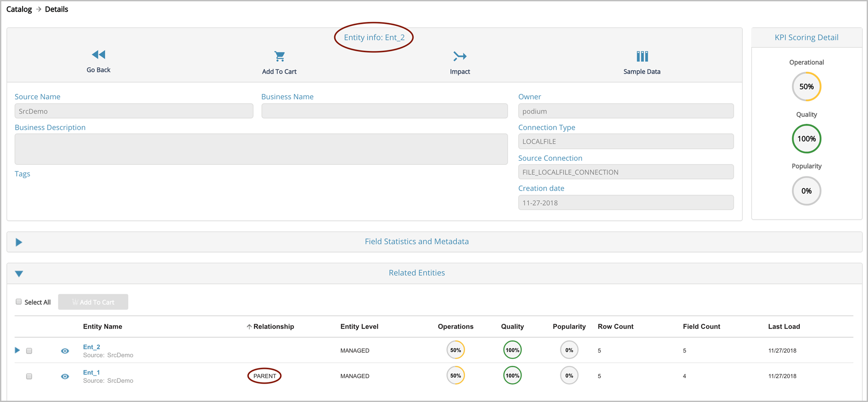Click the Operational 50% KPI circle
868x402 pixels.
[806, 86]
